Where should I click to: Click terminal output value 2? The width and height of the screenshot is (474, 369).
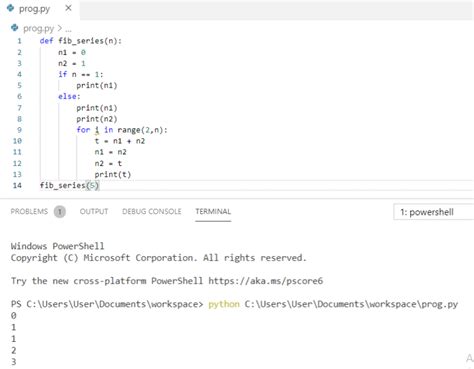[x=13, y=350]
